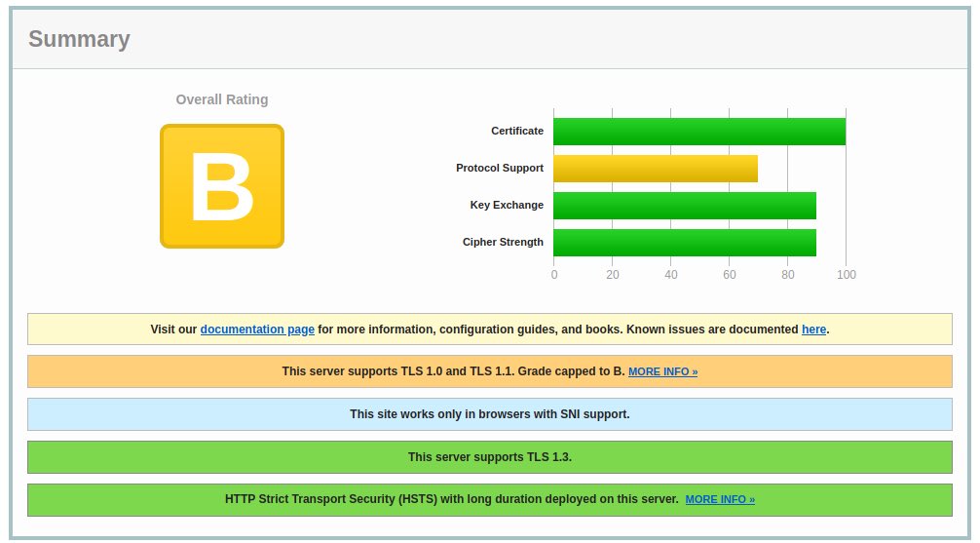Viewport: 980px width, 543px height.
Task: Click the yellow B overall rating badge
Action: pyautogui.click(x=222, y=186)
